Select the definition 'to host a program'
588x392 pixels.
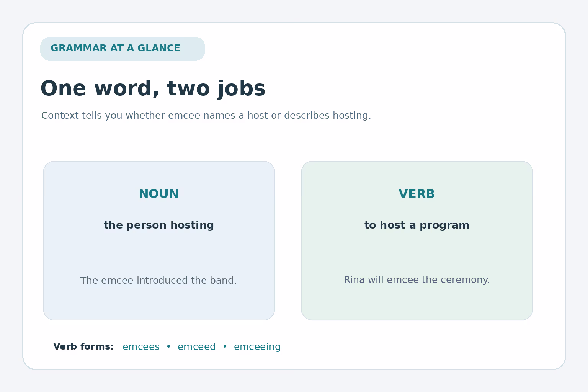tap(416, 225)
